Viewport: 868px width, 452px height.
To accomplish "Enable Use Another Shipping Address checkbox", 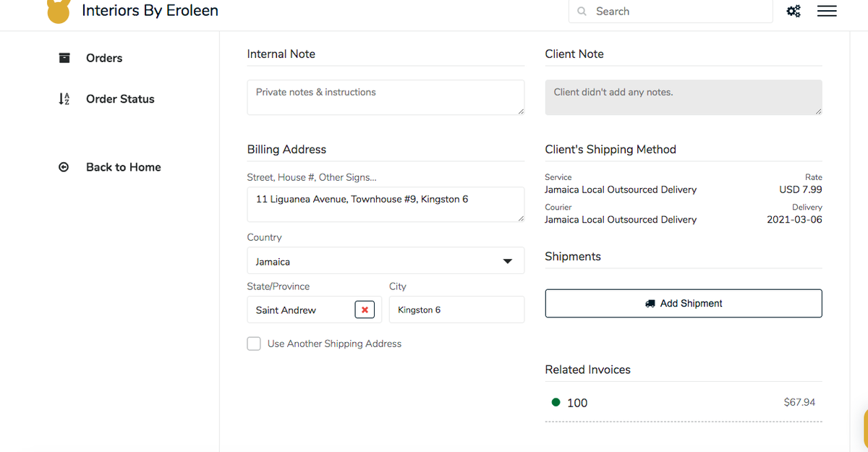I will pos(254,344).
